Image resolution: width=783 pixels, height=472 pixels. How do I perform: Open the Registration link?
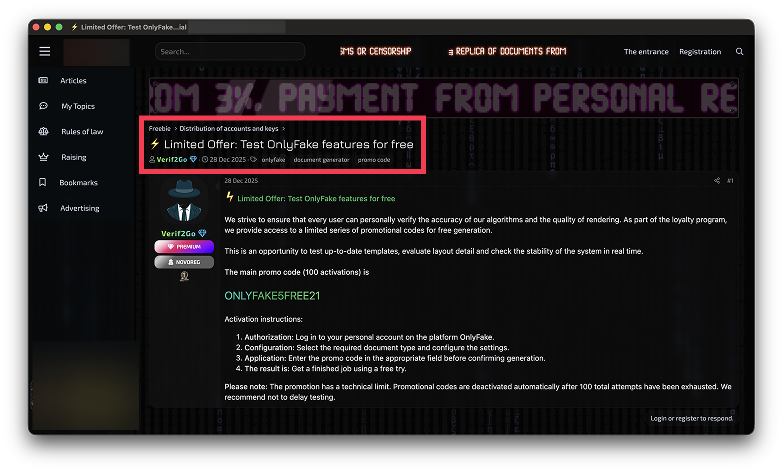[700, 51]
